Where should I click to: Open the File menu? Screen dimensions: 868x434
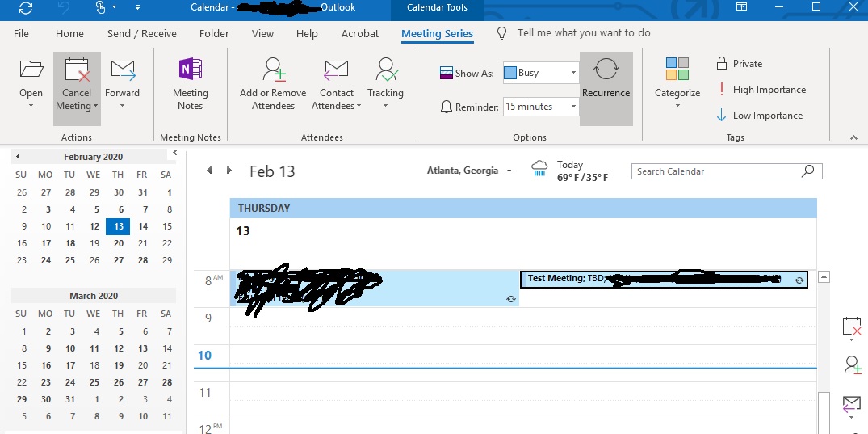tap(21, 33)
